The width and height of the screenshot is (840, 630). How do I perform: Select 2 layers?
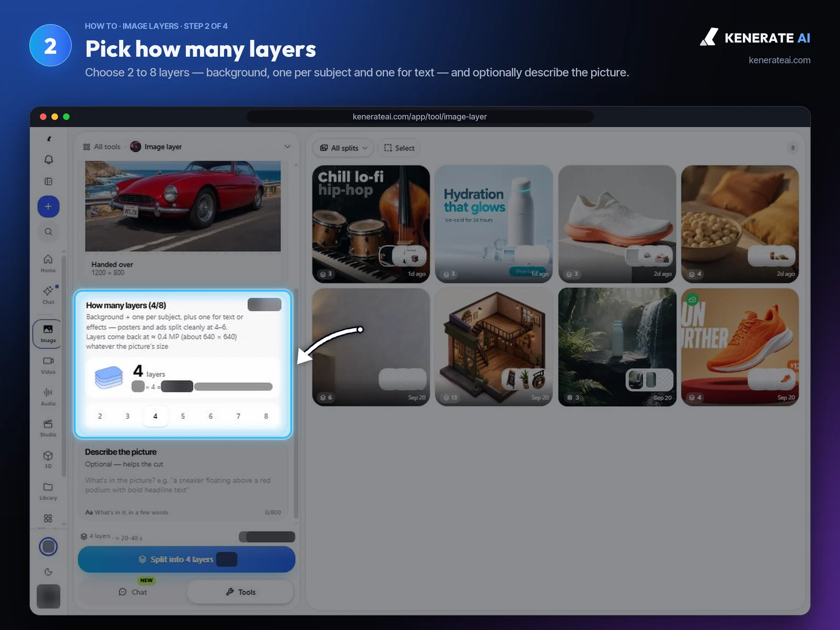pos(100,416)
